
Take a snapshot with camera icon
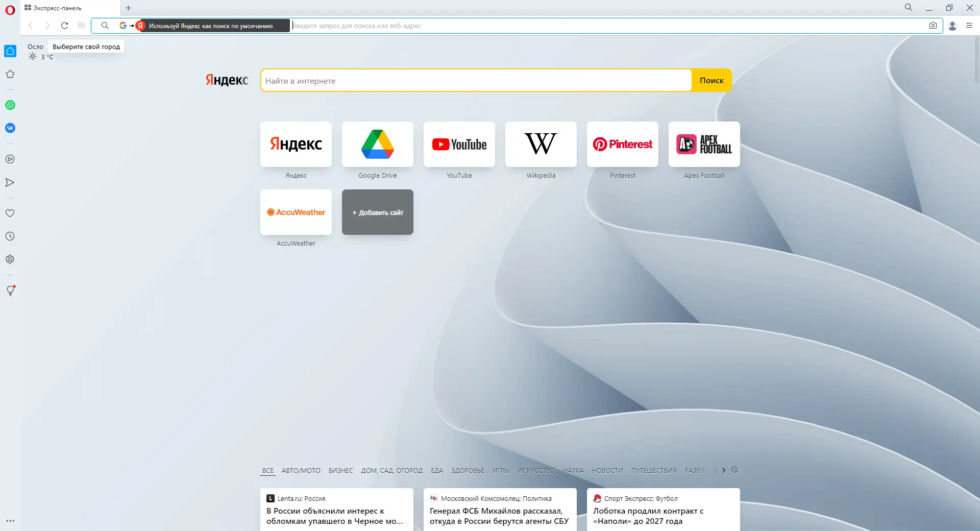[x=933, y=26]
